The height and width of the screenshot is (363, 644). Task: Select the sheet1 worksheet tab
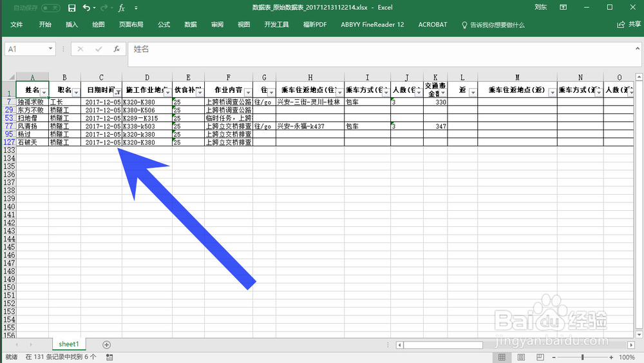point(69,344)
